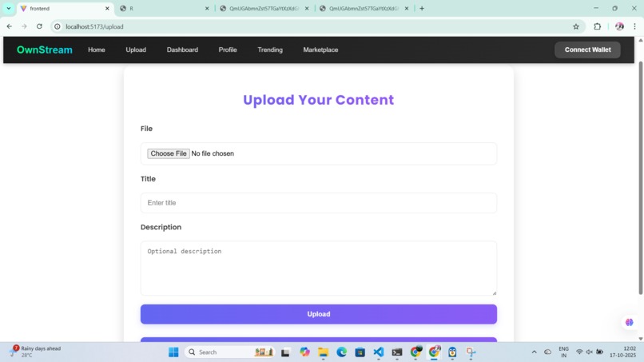This screenshot has width=644, height=362.
Task: Click the OwnStream logo
Action: pyautogui.click(x=45, y=50)
